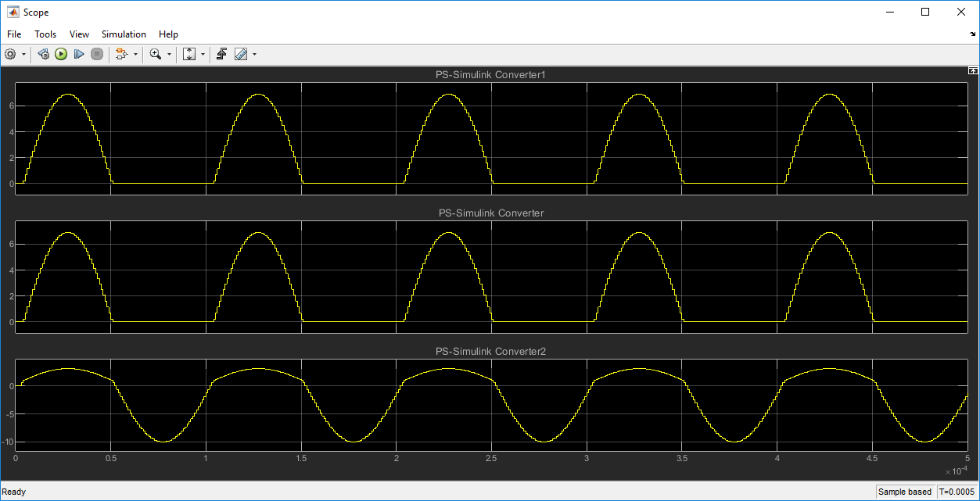Screen dimensions: 980x501
Task: Click the Step Back button
Action: [44, 54]
